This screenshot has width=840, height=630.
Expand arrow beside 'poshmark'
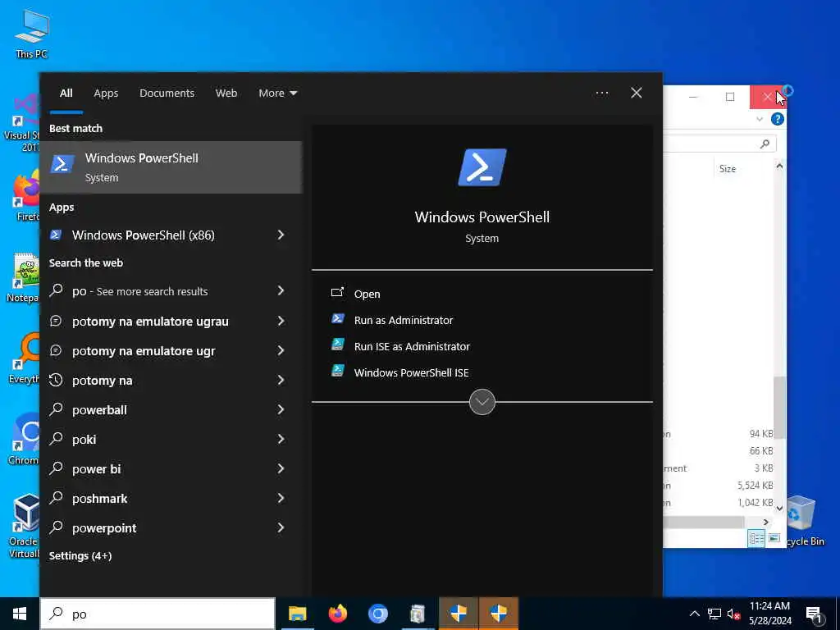(281, 498)
